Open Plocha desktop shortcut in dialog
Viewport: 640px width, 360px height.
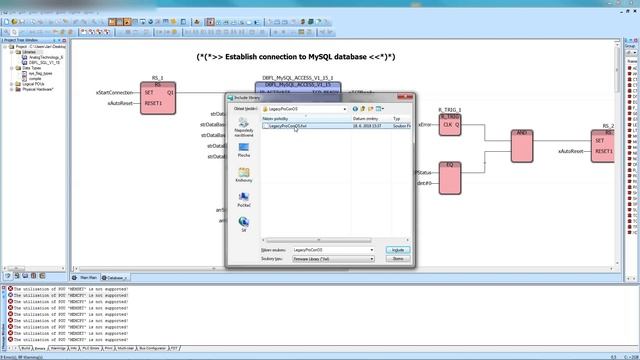[244, 150]
